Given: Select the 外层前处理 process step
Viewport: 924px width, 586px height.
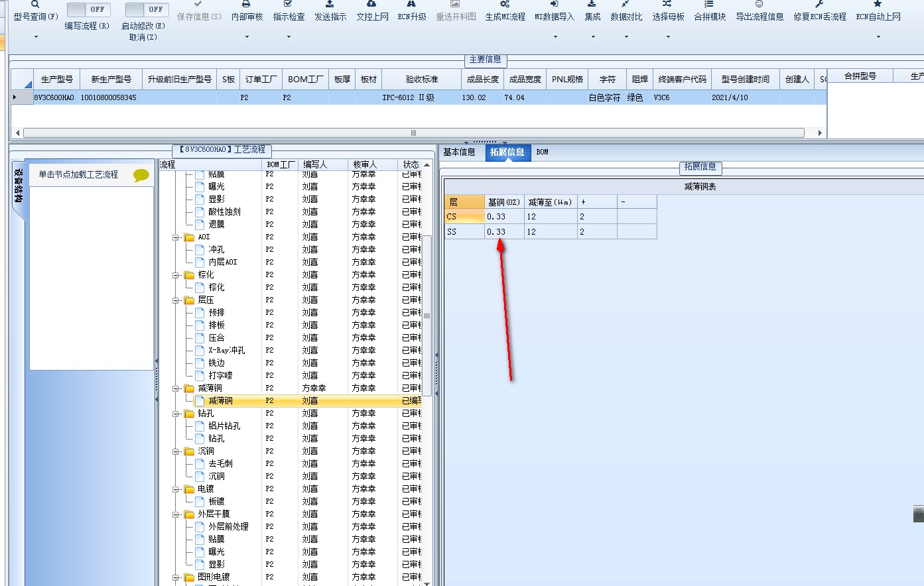Looking at the screenshot, I should coord(229,526).
